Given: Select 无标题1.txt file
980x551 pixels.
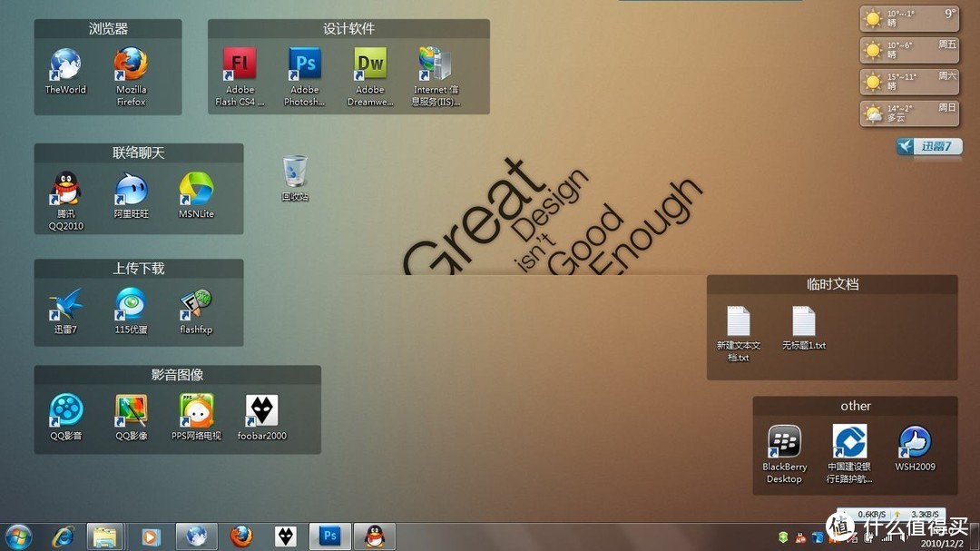Looking at the screenshot, I should tap(804, 328).
